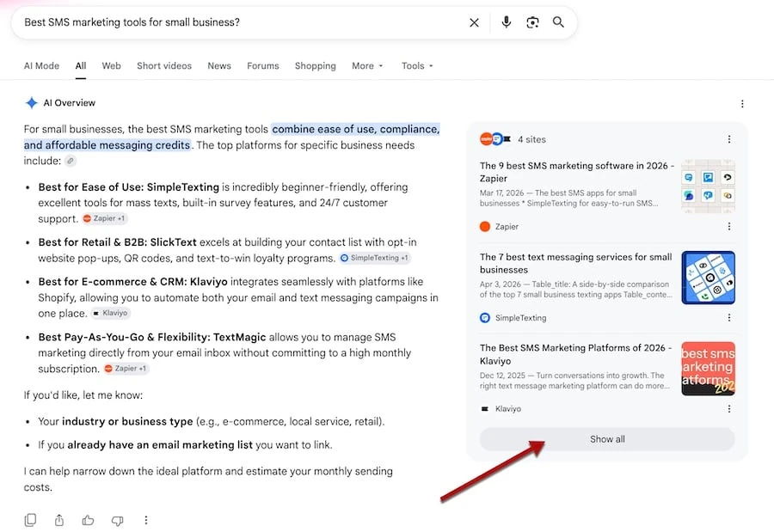This screenshot has height=532, width=774.
Task: Open AI Overview three-dot options menu
Action: [x=742, y=104]
